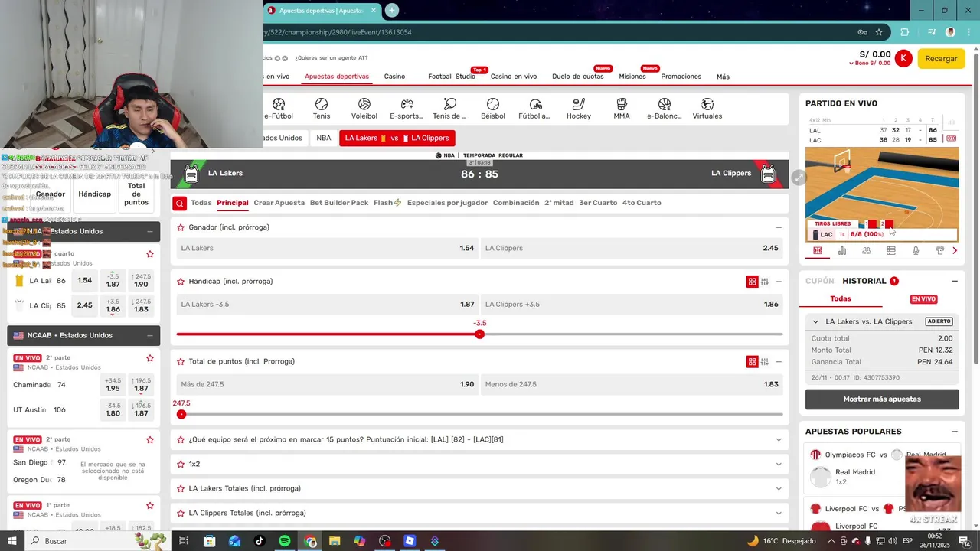
Task: Favorite the Hándicap (incl. prórroga) market star
Action: coord(181,282)
